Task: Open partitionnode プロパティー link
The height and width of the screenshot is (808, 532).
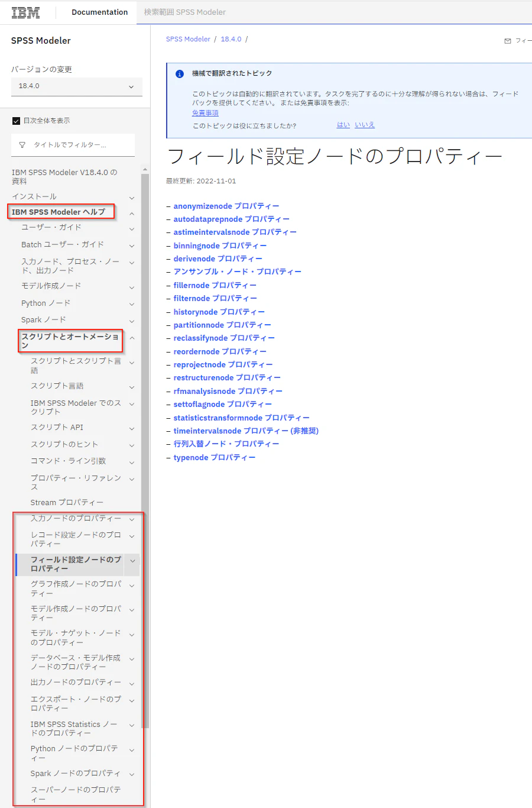Action: [x=223, y=325]
